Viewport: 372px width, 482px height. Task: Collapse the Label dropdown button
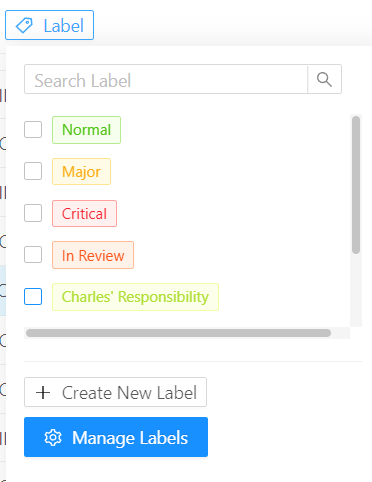[x=49, y=25]
